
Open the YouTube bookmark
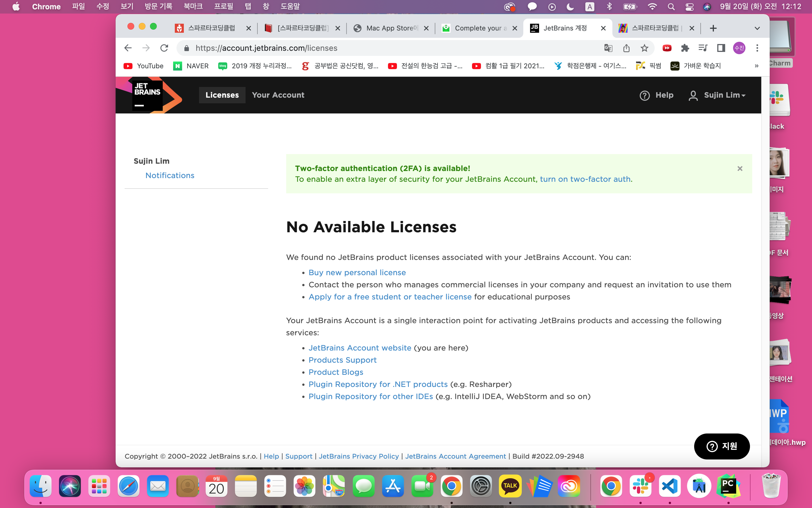pos(144,66)
